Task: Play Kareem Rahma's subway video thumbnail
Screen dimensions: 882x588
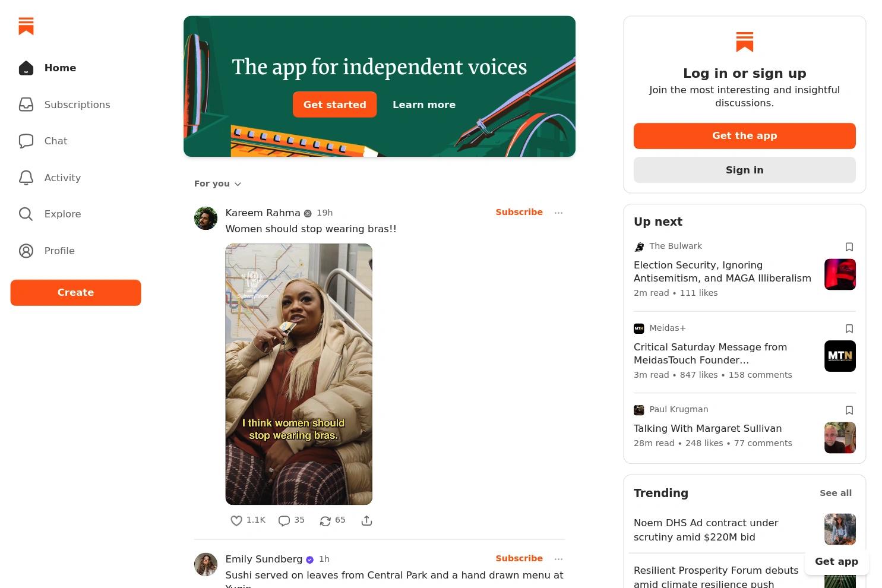Action: pyautogui.click(x=299, y=374)
